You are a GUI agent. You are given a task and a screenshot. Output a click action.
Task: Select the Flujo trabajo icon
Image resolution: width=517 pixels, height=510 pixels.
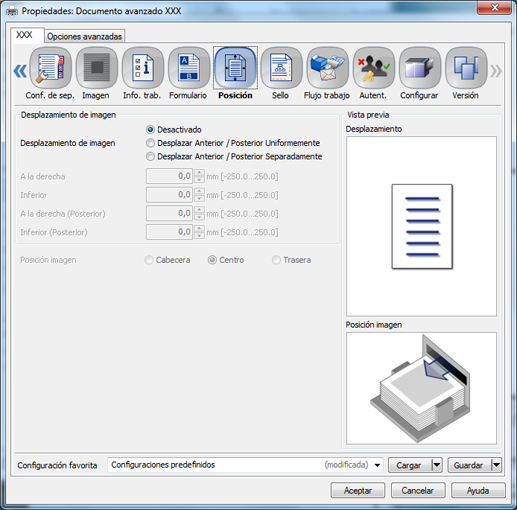tap(327, 68)
